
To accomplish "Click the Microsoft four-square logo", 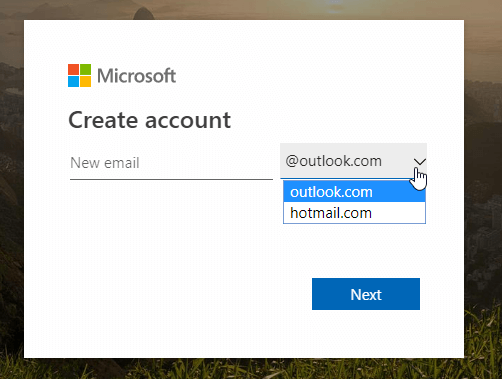I will (79, 76).
